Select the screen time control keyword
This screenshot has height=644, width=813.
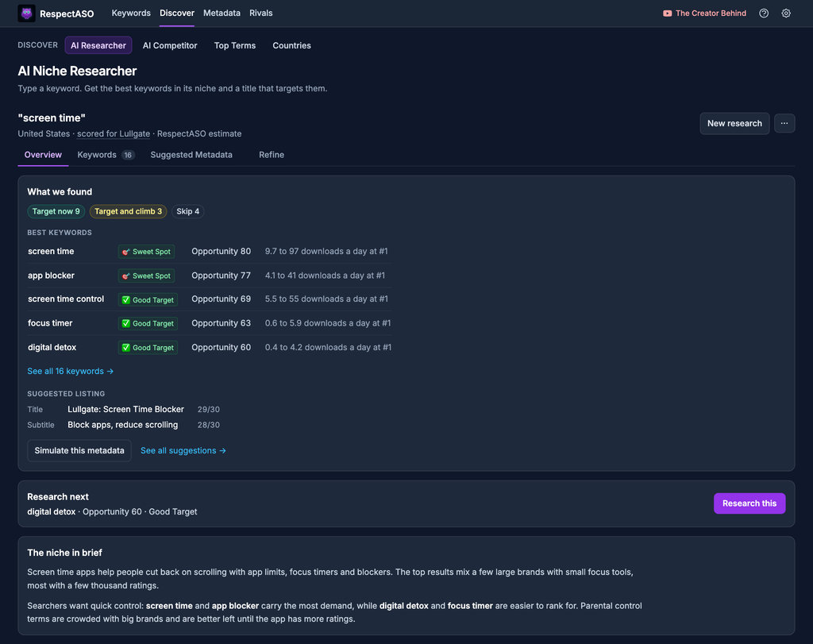pyautogui.click(x=66, y=299)
